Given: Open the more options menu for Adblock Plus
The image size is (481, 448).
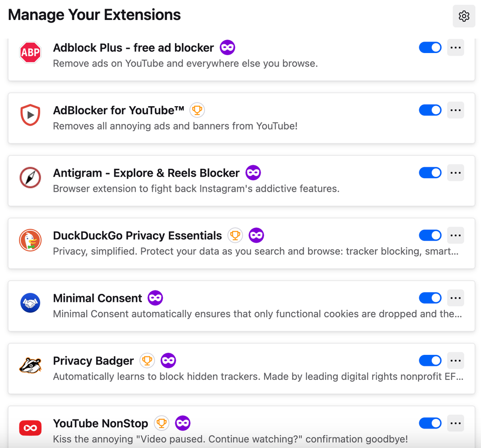Looking at the screenshot, I should [455, 47].
